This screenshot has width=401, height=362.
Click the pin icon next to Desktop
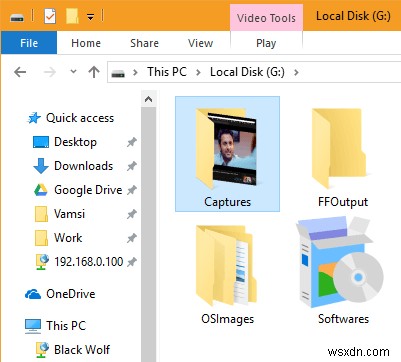point(132,142)
